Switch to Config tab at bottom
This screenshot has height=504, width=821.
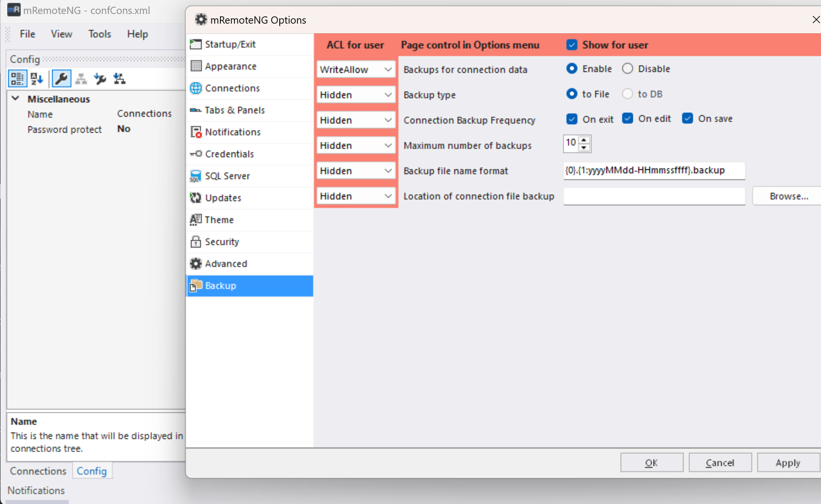[92, 471]
